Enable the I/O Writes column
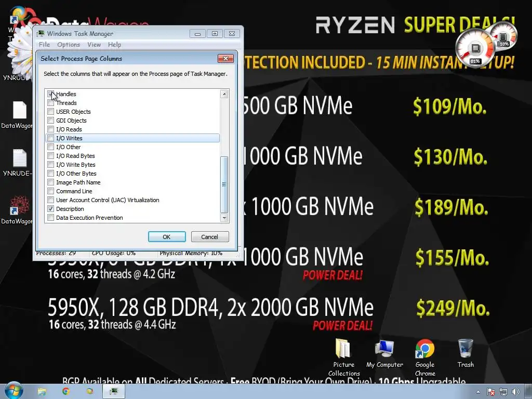 50,138
